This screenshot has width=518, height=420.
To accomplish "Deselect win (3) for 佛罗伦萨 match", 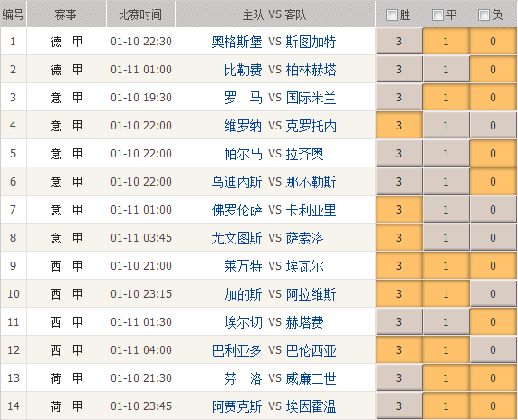I will click(x=399, y=210).
